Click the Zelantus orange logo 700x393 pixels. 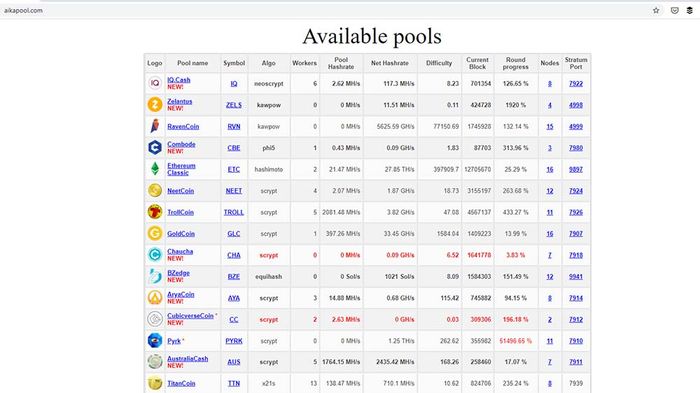[155, 105]
